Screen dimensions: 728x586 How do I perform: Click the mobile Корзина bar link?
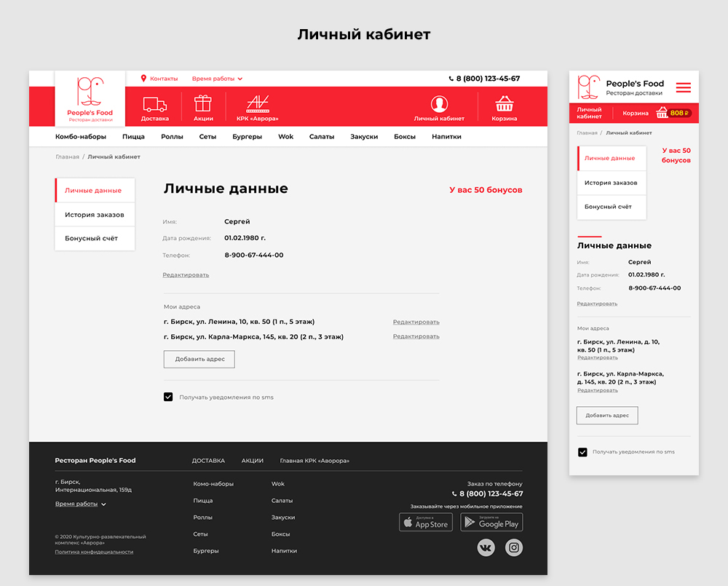point(635,113)
